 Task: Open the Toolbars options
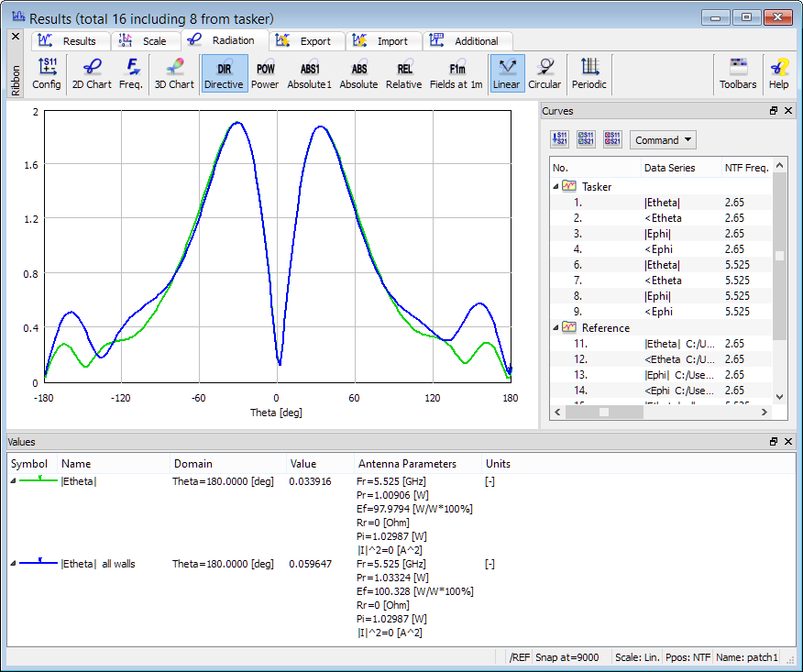738,73
